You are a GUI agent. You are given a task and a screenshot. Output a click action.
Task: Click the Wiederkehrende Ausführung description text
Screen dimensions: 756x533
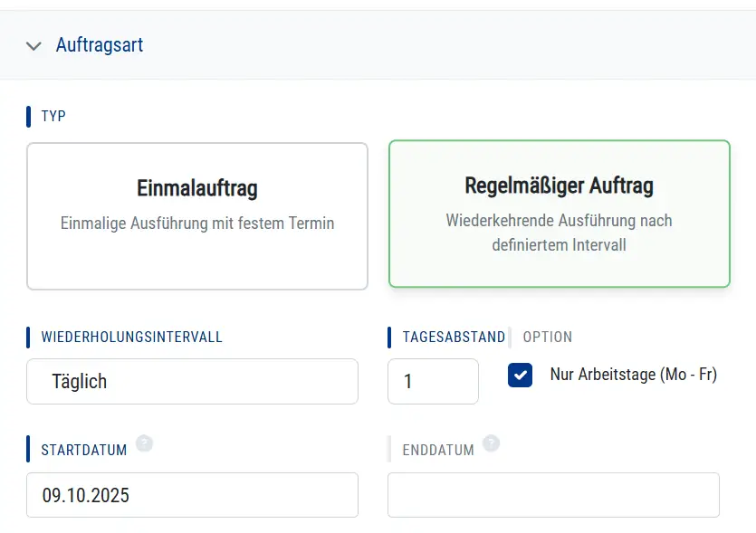559,232
